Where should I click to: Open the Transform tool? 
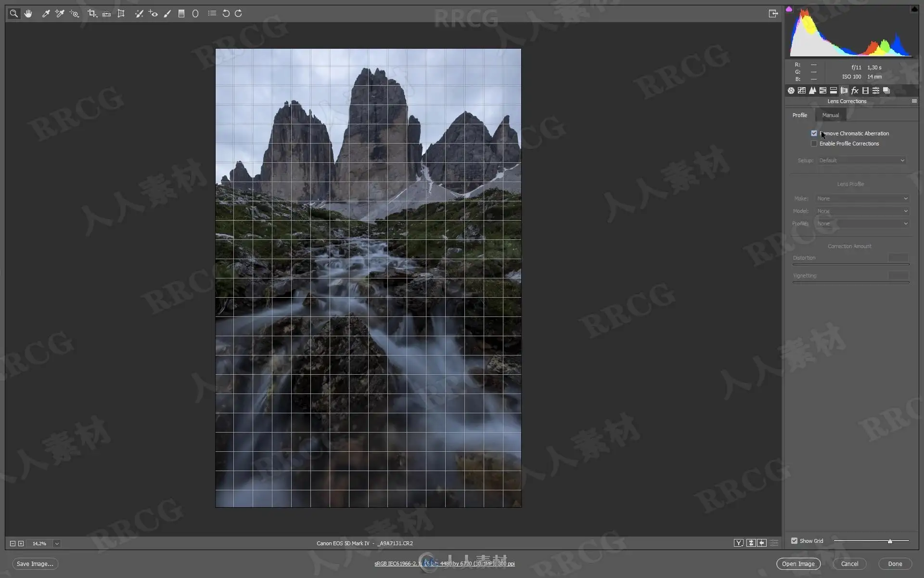(x=121, y=13)
